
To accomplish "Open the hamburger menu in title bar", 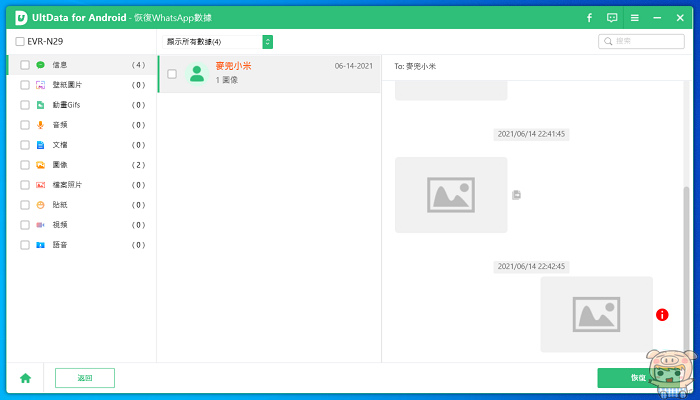I will click(x=634, y=18).
